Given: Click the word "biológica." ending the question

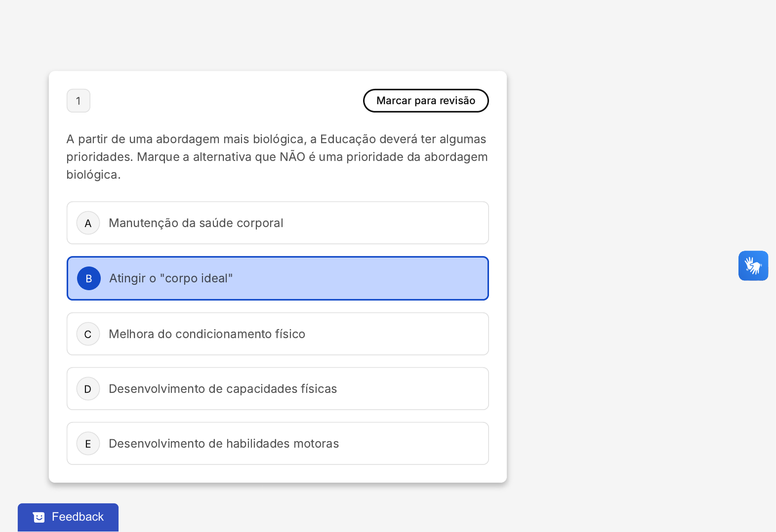Looking at the screenshot, I should click(93, 175).
